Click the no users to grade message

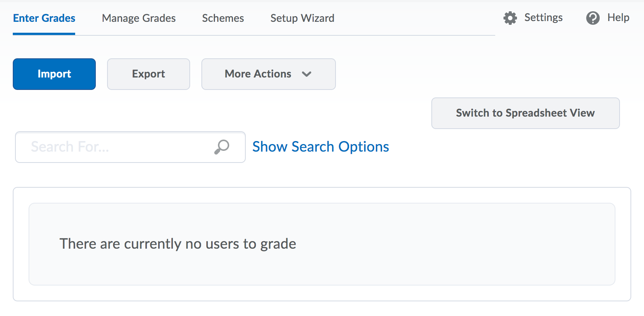(178, 244)
